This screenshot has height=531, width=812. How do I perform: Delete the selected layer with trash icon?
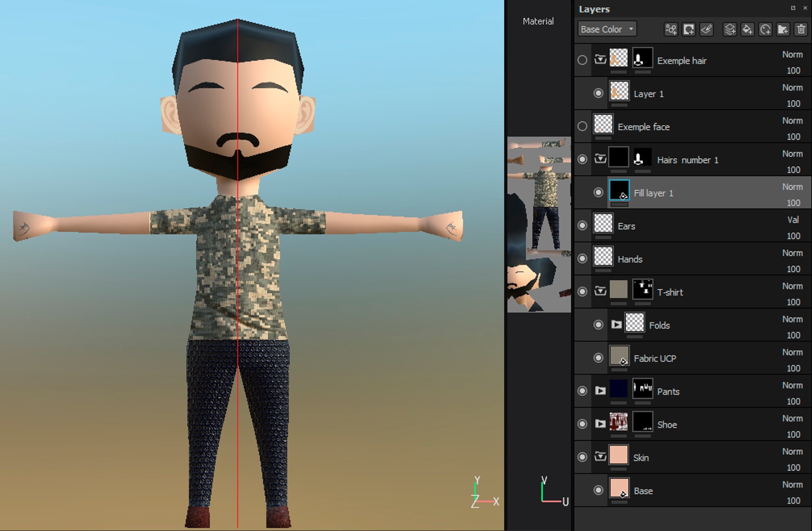(x=801, y=29)
